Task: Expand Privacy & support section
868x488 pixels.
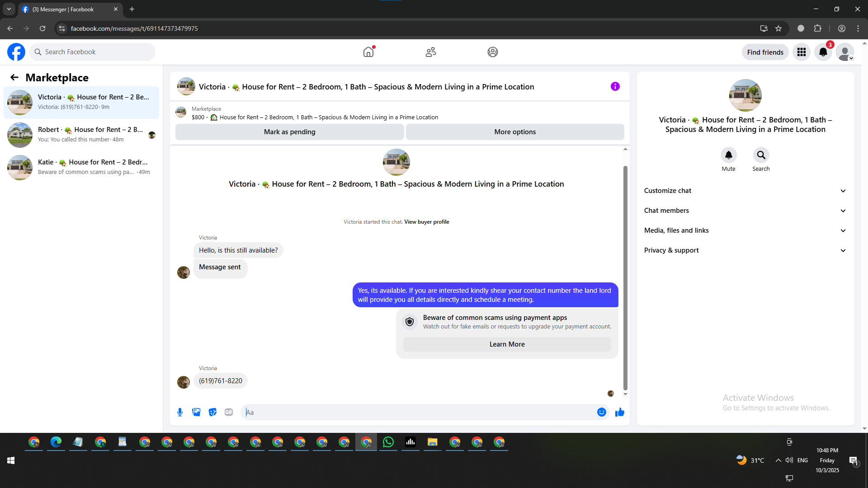Action: click(745, 250)
